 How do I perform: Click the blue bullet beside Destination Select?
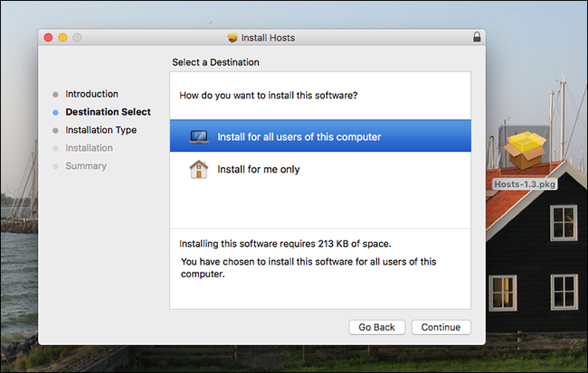click(x=55, y=112)
